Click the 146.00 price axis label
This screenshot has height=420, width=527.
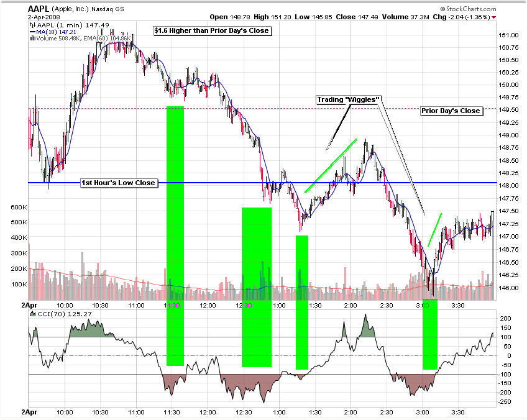coord(508,288)
